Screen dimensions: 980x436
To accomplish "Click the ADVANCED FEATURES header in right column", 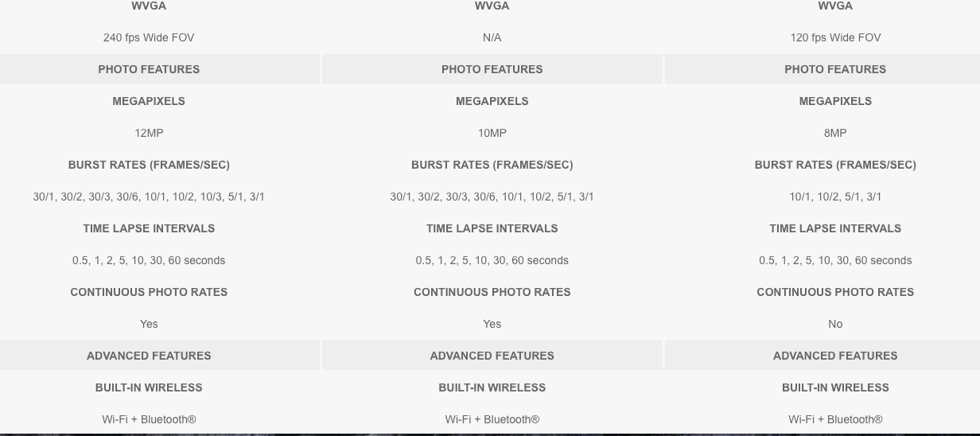I will 835,356.
